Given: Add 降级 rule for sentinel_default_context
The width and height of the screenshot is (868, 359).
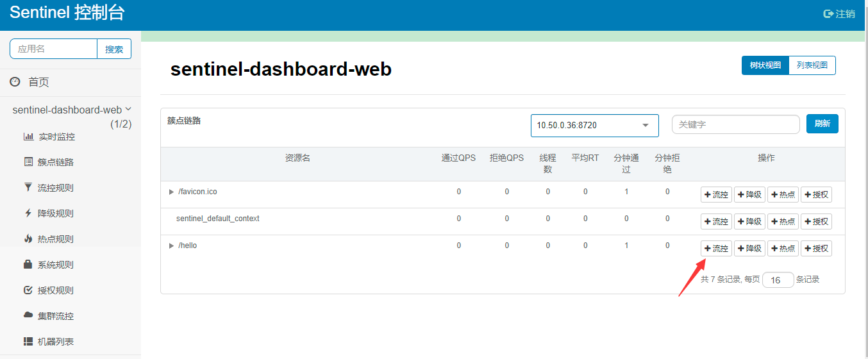Looking at the screenshot, I should pyautogui.click(x=749, y=222).
